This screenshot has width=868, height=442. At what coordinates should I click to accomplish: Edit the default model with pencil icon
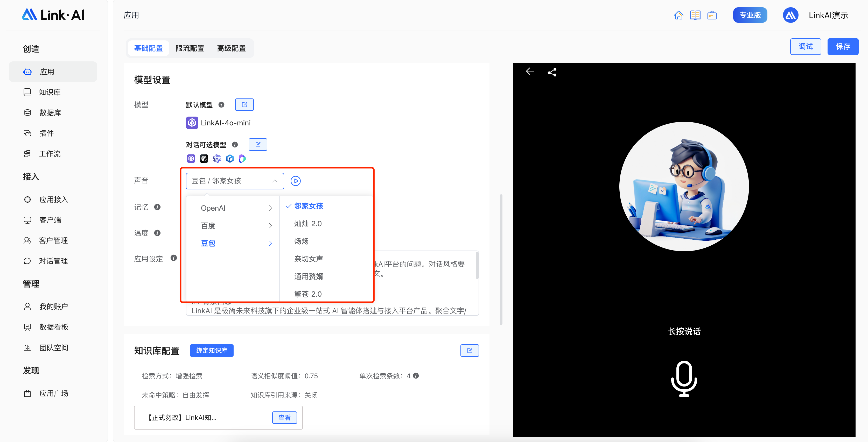click(x=244, y=105)
